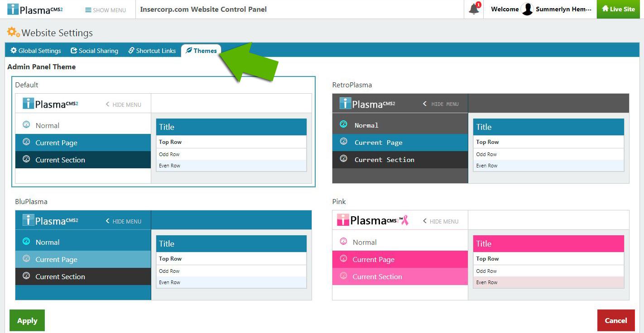The width and height of the screenshot is (644, 333).
Task: Click the Global Settings gear icon
Action: [x=14, y=51]
